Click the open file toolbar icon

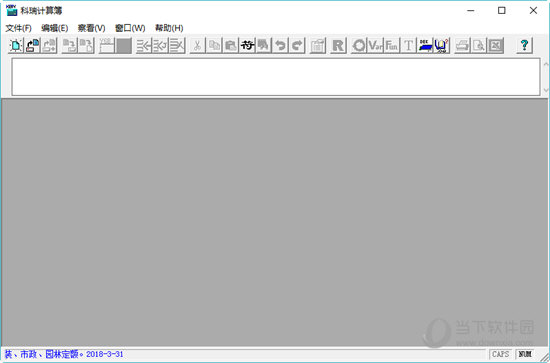tap(32, 46)
